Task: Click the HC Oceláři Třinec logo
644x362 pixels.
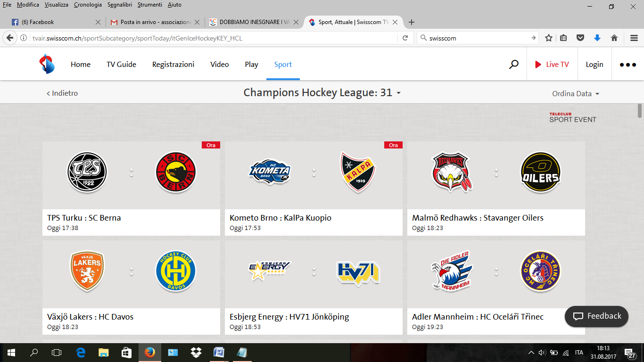Action: tap(541, 271)
